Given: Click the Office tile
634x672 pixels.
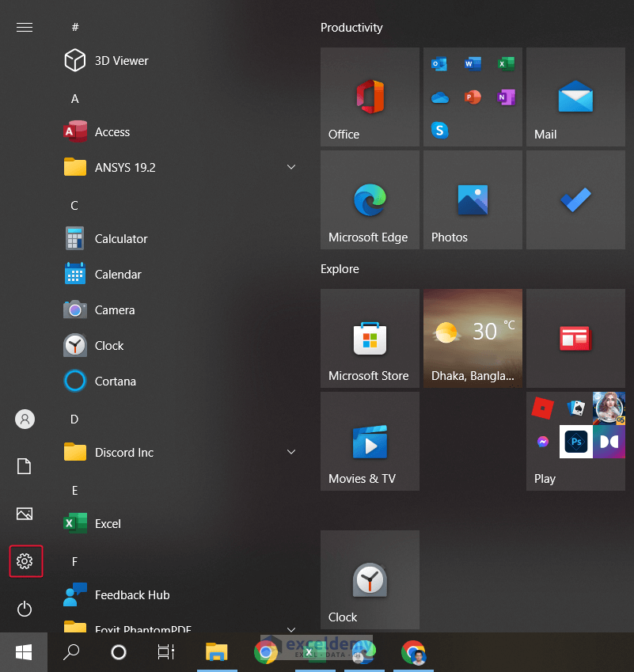Looking at the screenshot, I should tap(370, 97).
